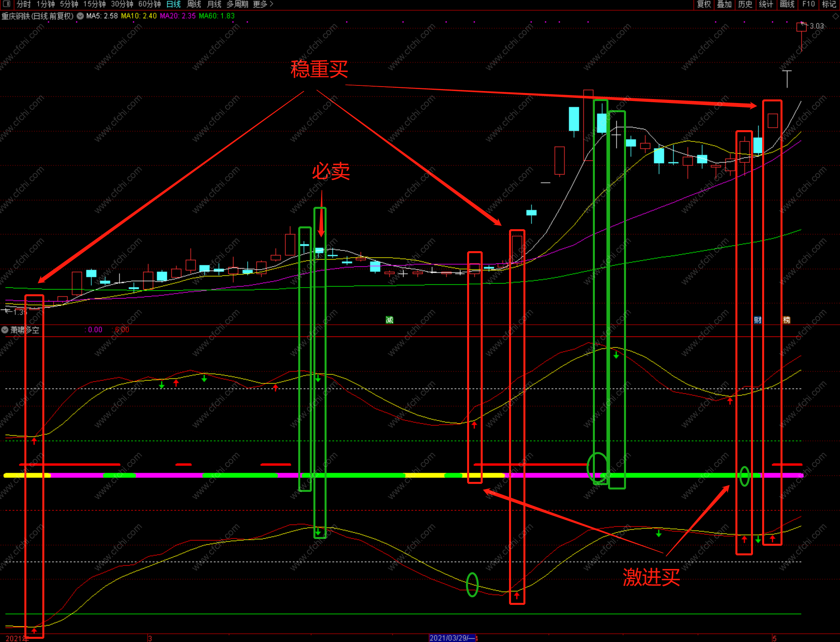This screenshot has height=642, width=840.
Task: Click the 复权 adjustment button
Action: [x=704, y=4]
